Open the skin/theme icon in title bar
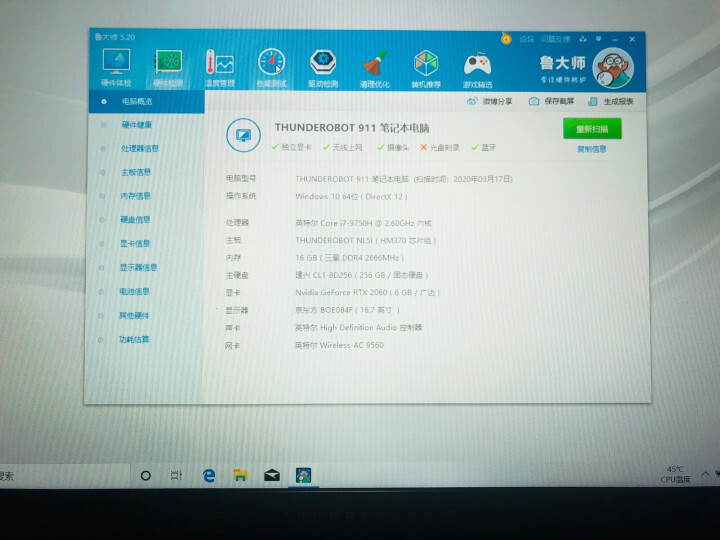Image resolution: width=720 pixels, height=540 pixels. (x=583, y=39)
